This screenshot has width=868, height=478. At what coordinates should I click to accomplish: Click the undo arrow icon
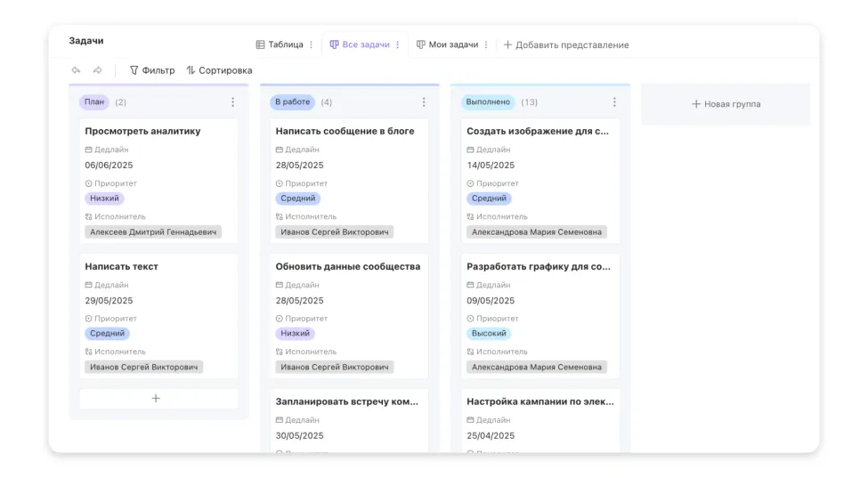(76, 70)
